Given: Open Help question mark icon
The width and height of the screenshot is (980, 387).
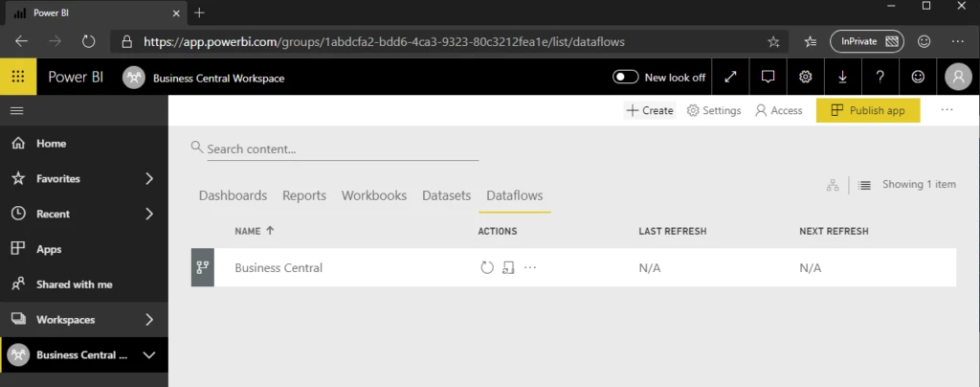Looking at the screenshot, I should pyautogui.click(x=880, y=77).
